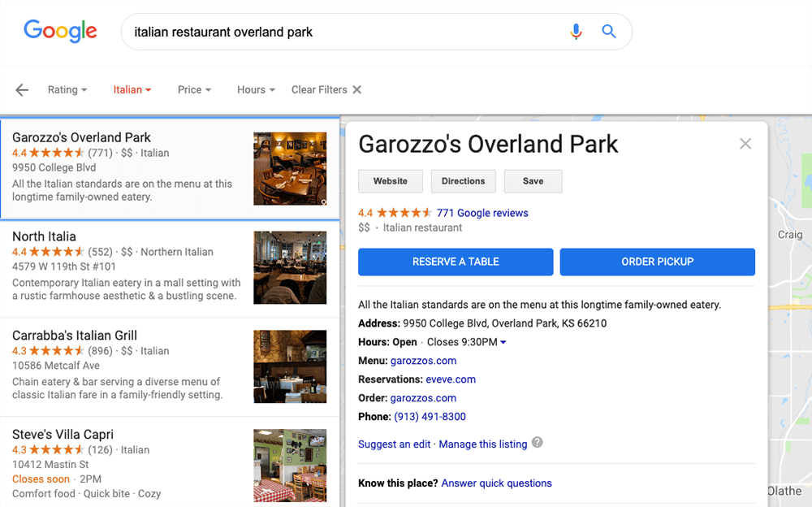
Task: Click address 10412 Mastin St
Action: (x=50, y=465)
